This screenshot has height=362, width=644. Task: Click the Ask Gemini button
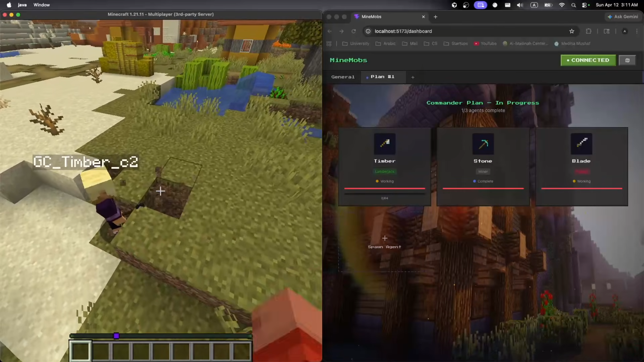[623, 17]
